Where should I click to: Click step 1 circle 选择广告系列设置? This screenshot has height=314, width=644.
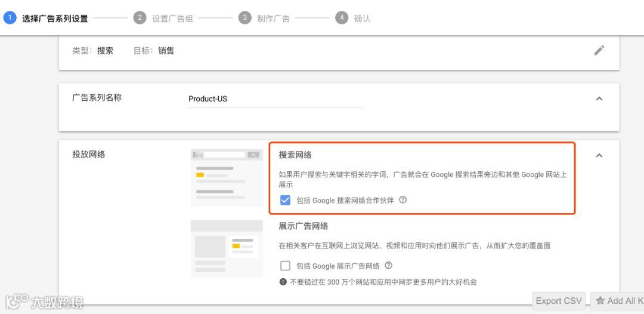coord(10,18)
